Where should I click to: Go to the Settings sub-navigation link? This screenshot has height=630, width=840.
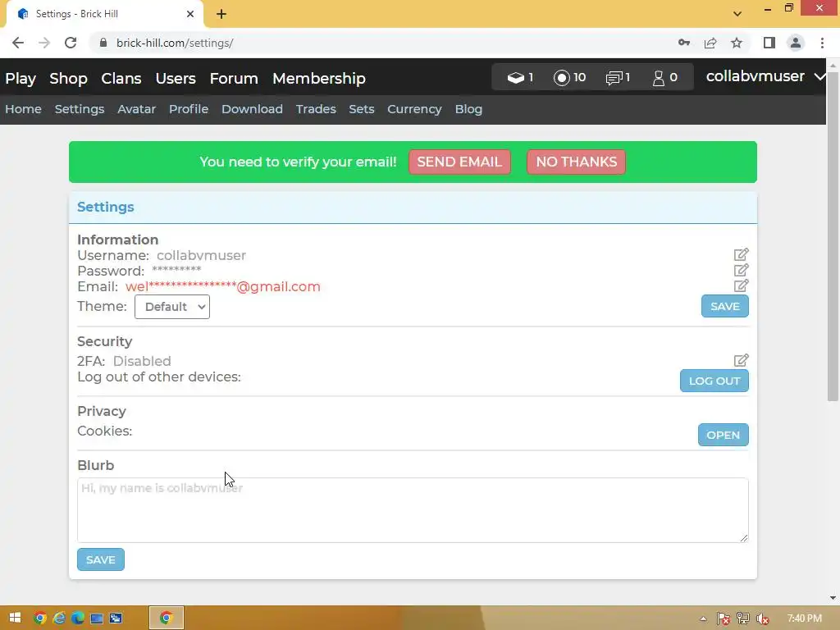80,109
